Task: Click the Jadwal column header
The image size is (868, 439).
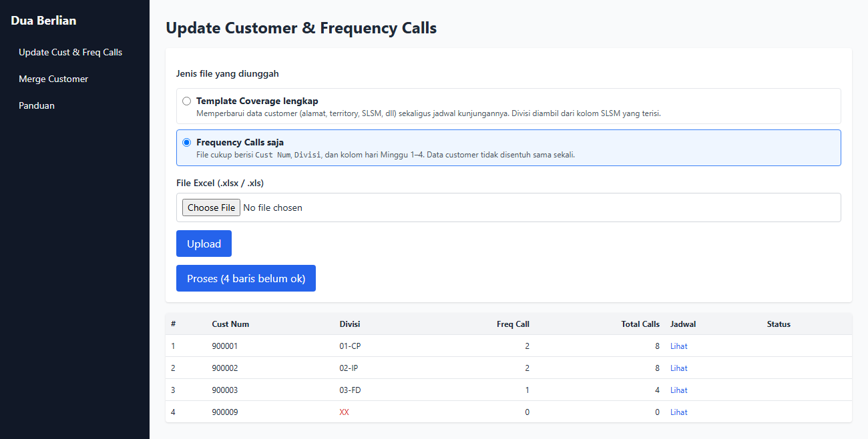Action: click(683, 324)
